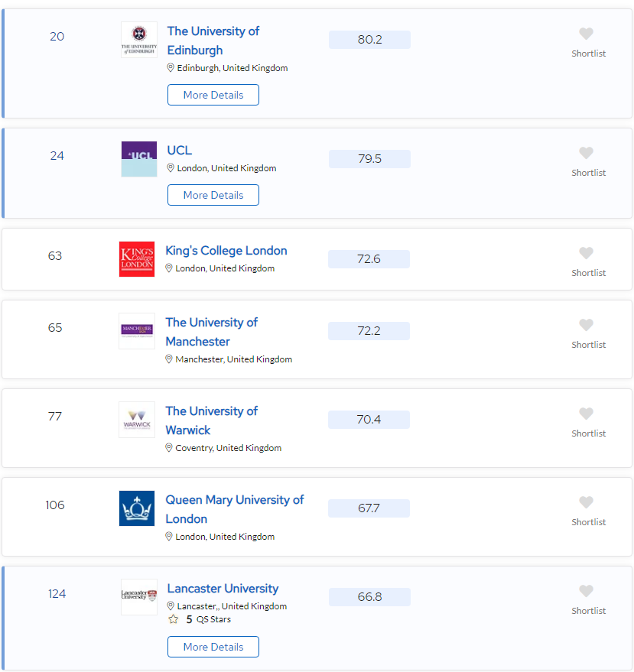Expand More Details for Lancaster University
This screenshot has height=672, width=634.
[x=213, y=647]
